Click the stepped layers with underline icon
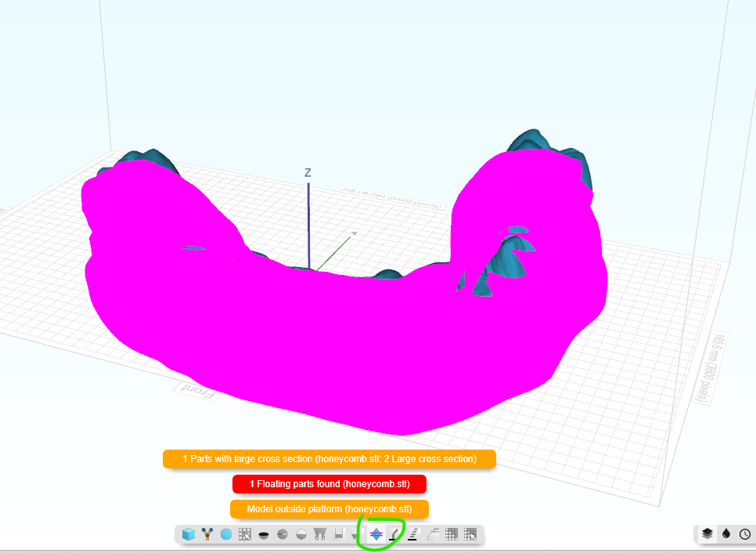Screen dimensions: 756x553 point(413,534)
